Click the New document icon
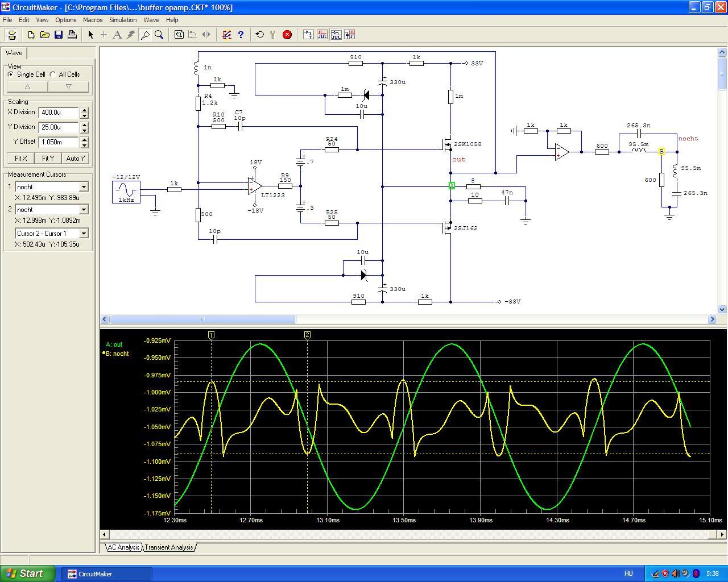 tap(31, 35)
